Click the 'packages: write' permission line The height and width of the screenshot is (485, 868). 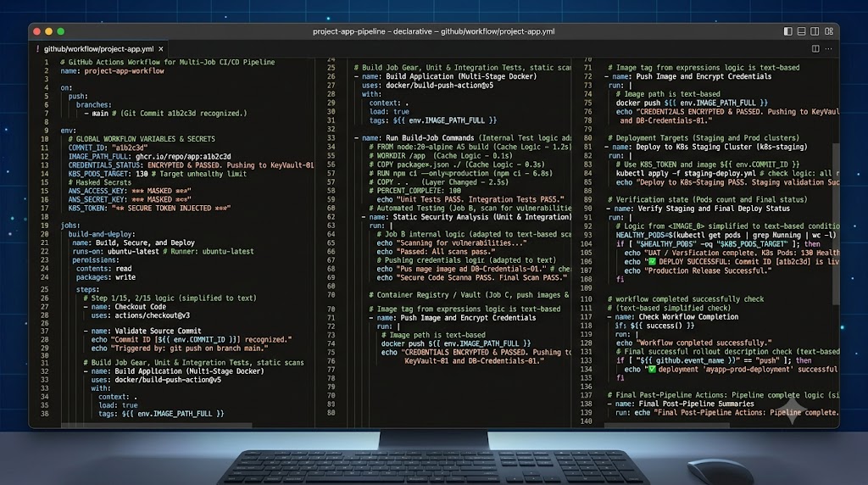point(106,276)
